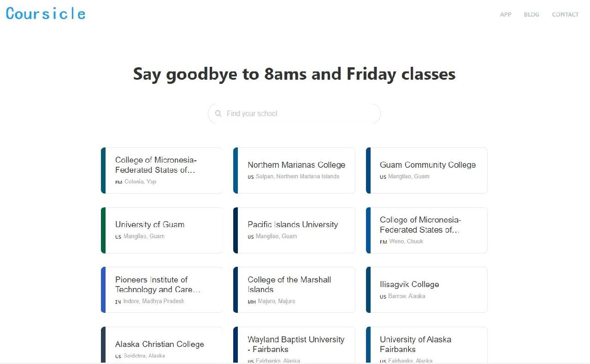The height and width of the screenshot is (364, 590).
Task: Choose College of Micronesia in Weno, Chuuk
Action: click(x=426, y=230)
